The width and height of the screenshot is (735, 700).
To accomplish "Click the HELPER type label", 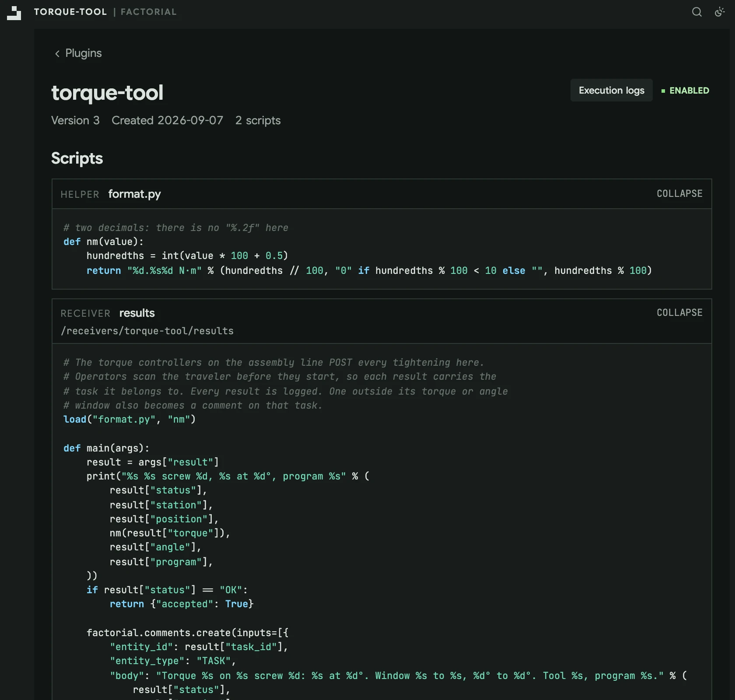I will click(80, 194).
